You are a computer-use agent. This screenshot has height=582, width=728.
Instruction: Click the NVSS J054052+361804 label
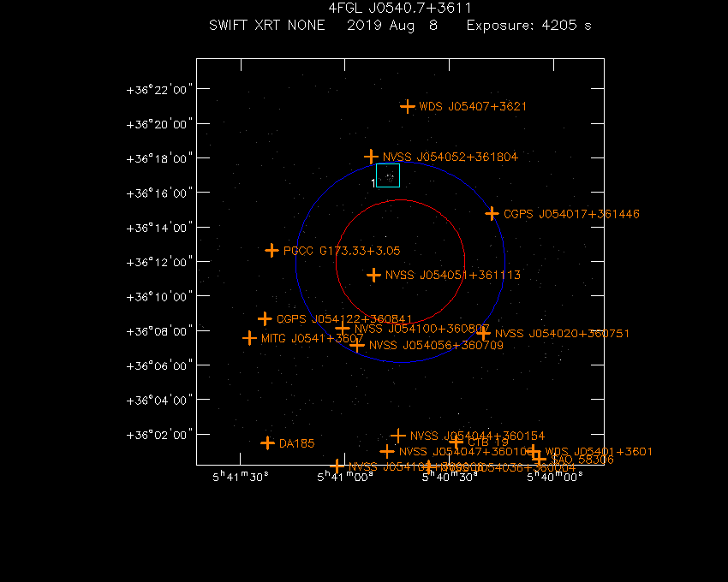(451, 157)
